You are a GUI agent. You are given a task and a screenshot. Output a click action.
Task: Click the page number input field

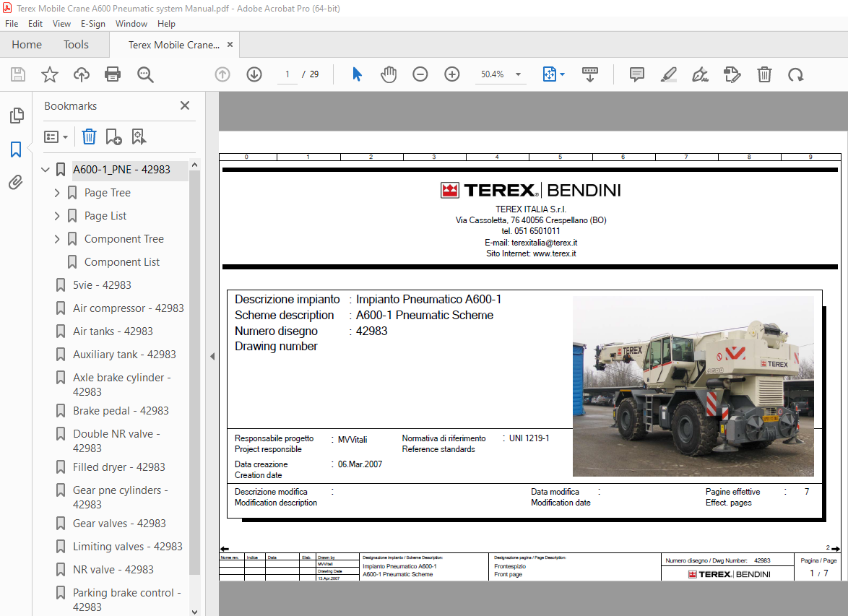coord(287,74)
